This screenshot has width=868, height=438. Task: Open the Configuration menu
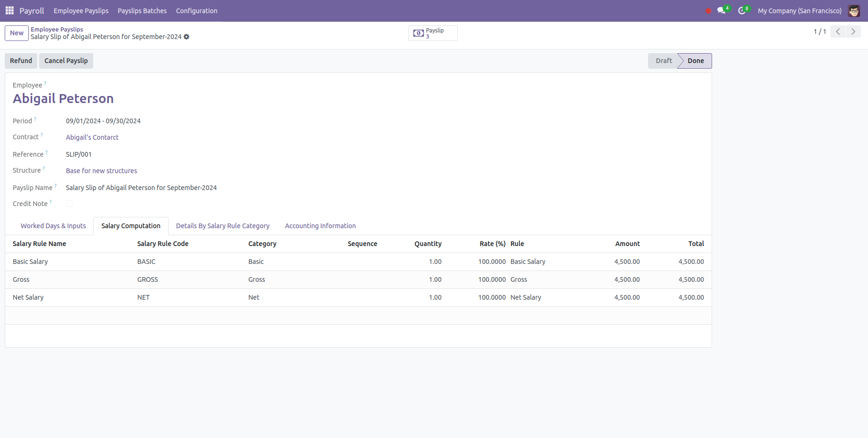click(x=196, y=11)
